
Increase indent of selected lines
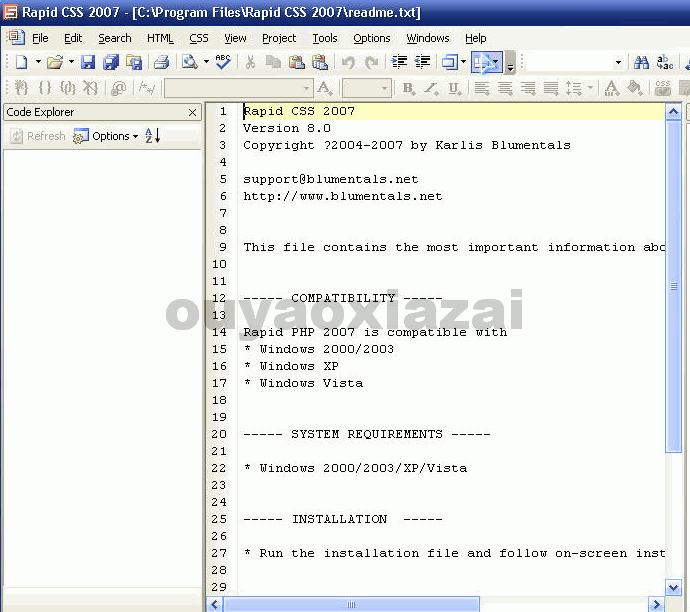pyautogui.click(x=399, y=62)
